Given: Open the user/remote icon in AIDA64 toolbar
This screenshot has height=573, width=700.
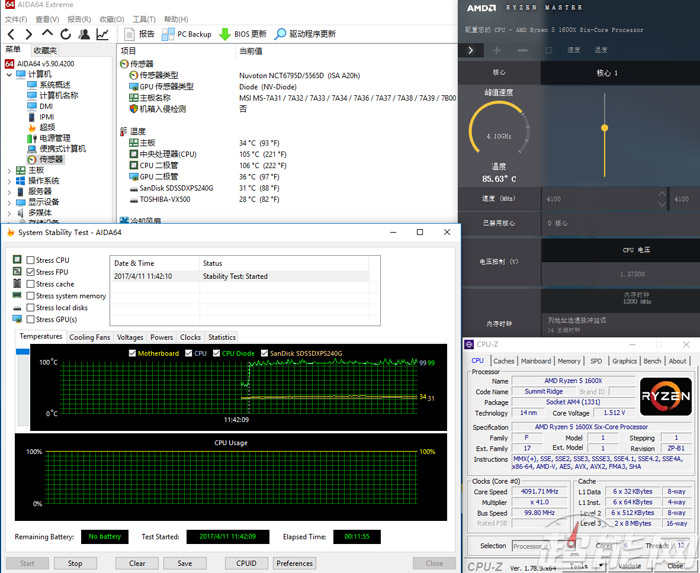Looking at the screenshot, I should point(83,34).
